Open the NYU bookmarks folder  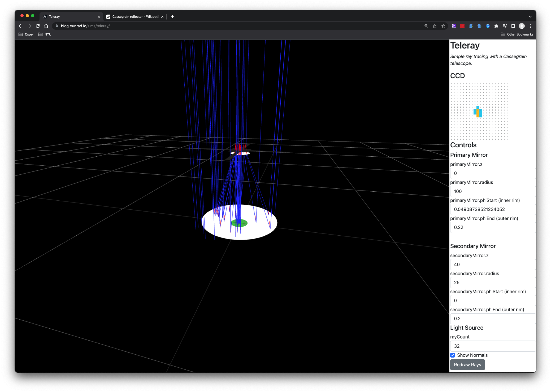click(x=45, y=34)
